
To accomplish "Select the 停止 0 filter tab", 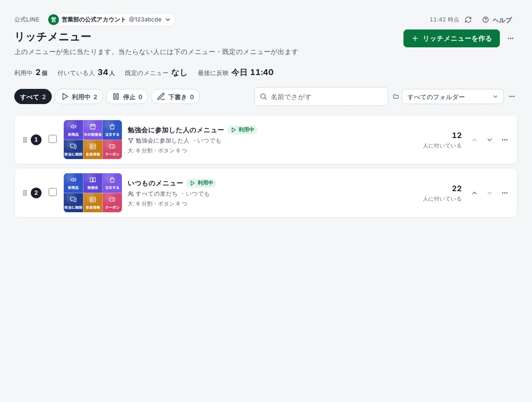I will 127,97.
